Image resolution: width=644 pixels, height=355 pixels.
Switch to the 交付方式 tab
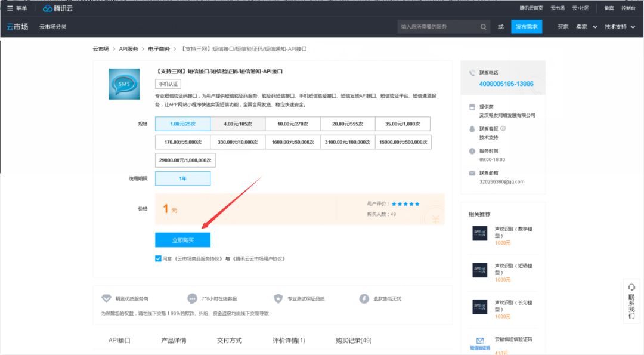(230, 341)
